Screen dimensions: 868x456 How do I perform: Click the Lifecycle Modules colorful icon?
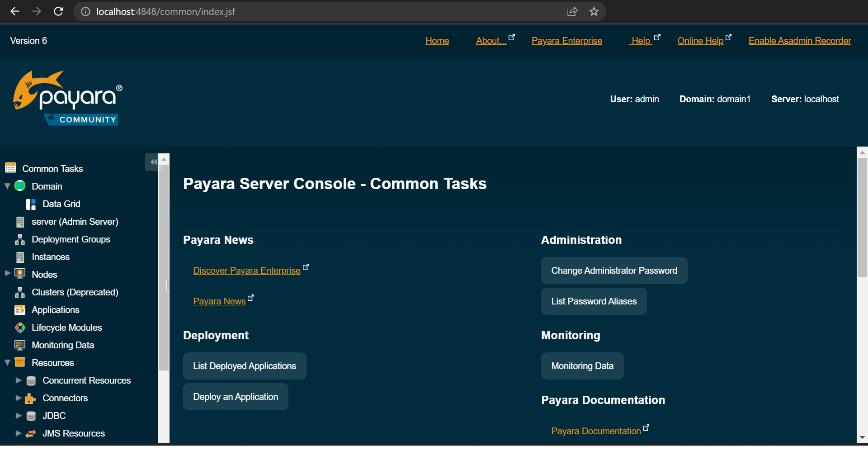(20, 328)
